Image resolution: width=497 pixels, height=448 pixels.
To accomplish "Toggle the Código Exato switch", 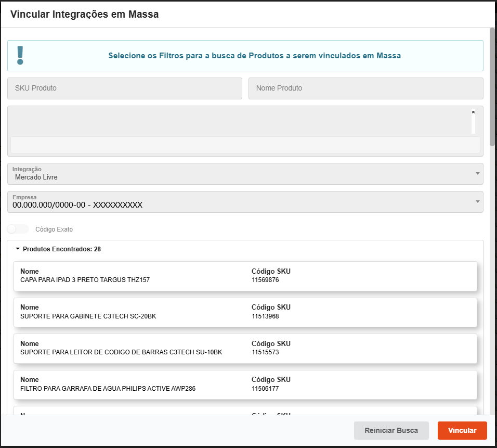I will click(18, 229).
